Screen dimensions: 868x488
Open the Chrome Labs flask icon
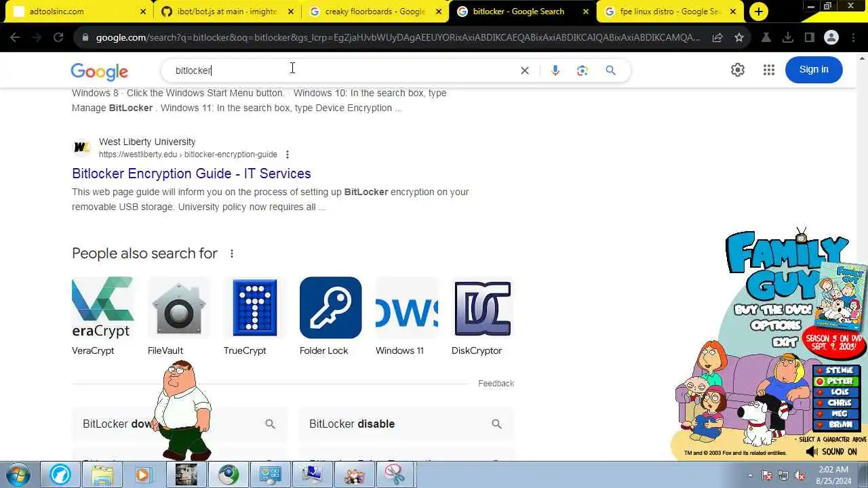[x=766, y=37]
